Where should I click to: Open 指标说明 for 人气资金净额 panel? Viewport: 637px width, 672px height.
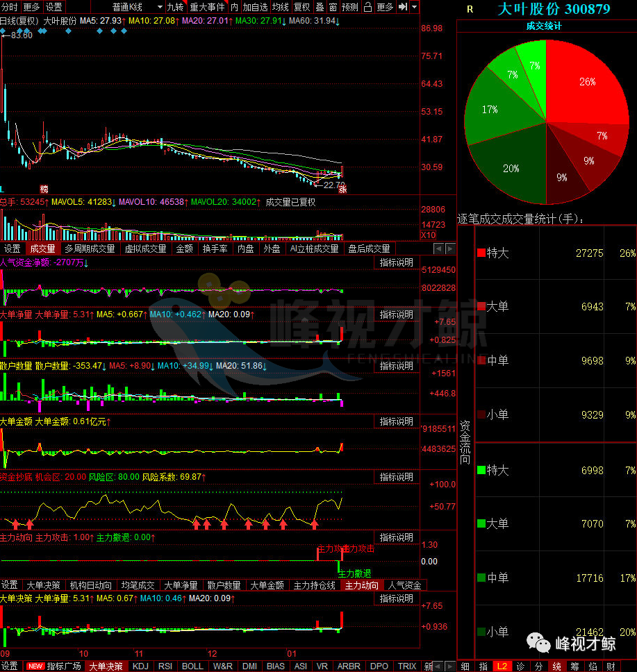tap(397, 262)
